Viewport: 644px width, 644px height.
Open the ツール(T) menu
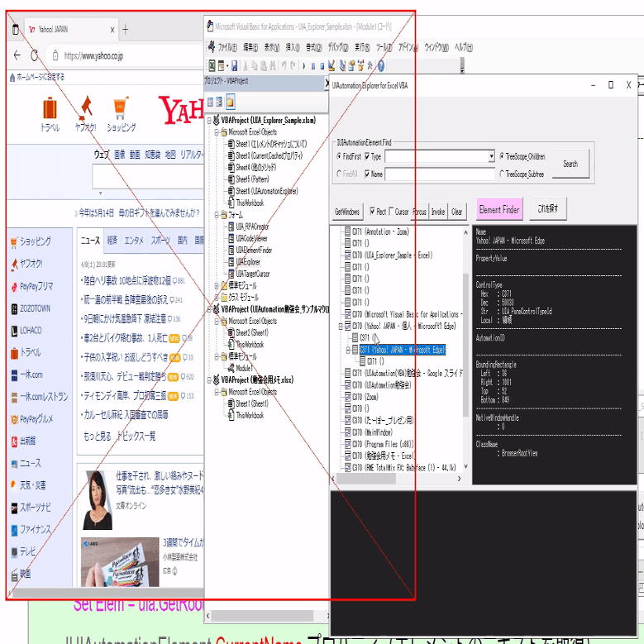click(x=384, y=48)
